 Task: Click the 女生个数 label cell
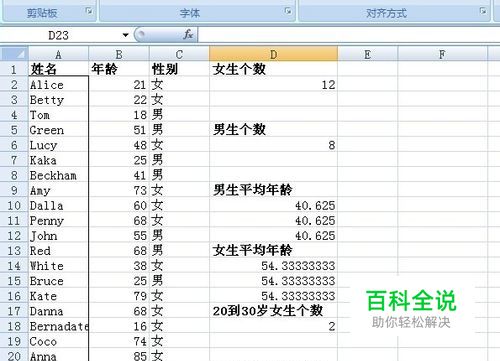point(273,69)
